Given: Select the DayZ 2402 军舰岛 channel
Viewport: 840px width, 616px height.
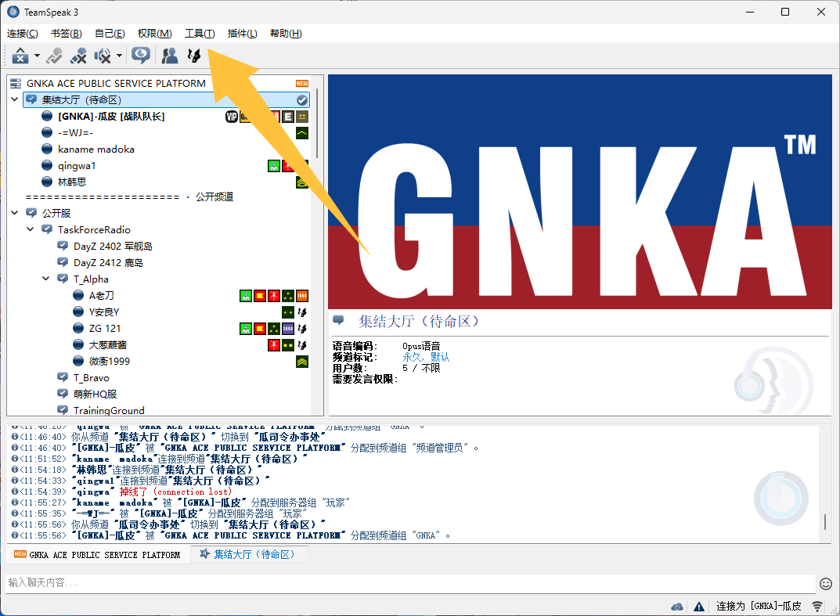Looking at the screenshot, I should point(113,246).
